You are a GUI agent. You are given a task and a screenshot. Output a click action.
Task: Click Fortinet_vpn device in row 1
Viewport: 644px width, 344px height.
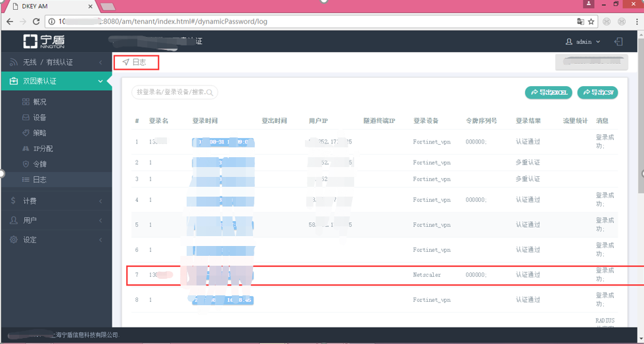click(x=432, y=142)
